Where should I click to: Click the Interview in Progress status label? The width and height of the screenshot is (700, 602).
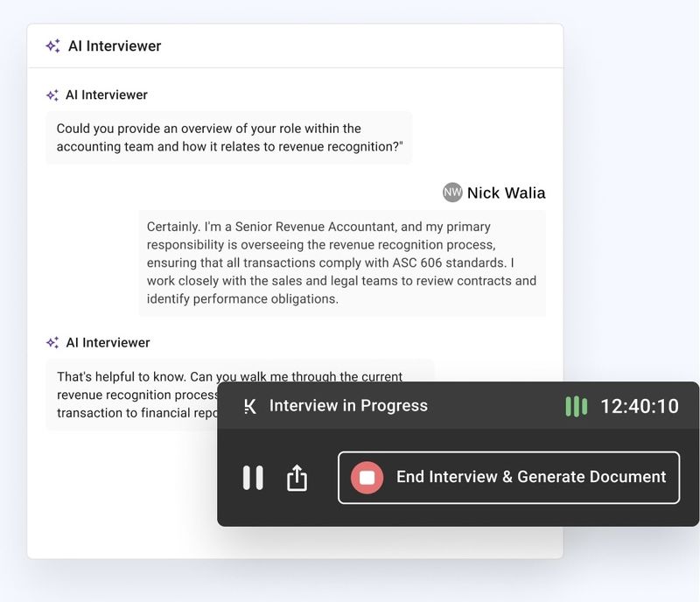(x=347, y=405)
